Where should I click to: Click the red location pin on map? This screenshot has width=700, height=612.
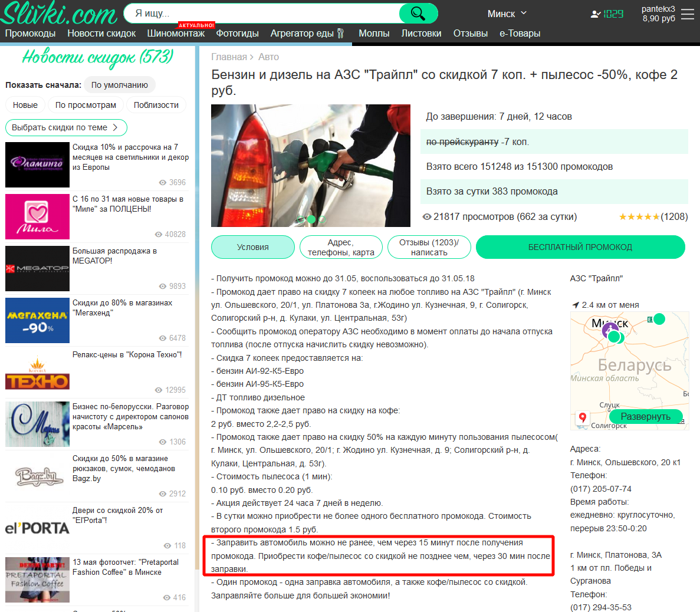click(x=583, y=418)
